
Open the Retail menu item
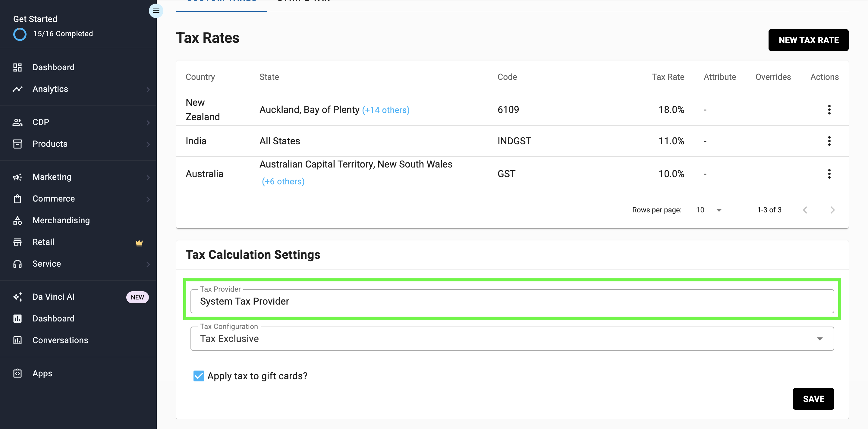(78, 242)
